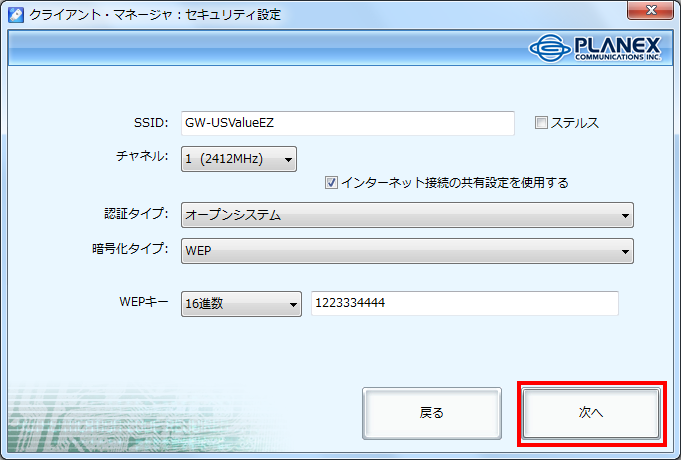
Task: Enable the ステルス checkbox
Action: (x=542, y=123)
